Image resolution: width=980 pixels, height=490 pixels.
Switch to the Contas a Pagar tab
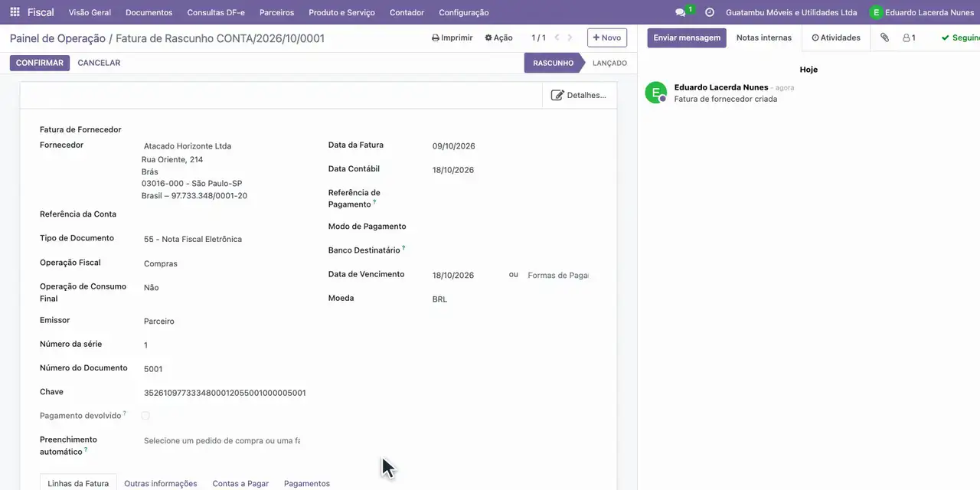240,483
